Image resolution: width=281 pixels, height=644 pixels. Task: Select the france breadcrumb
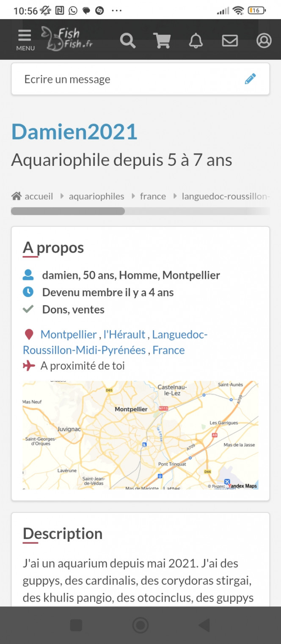tap(153, 196)
